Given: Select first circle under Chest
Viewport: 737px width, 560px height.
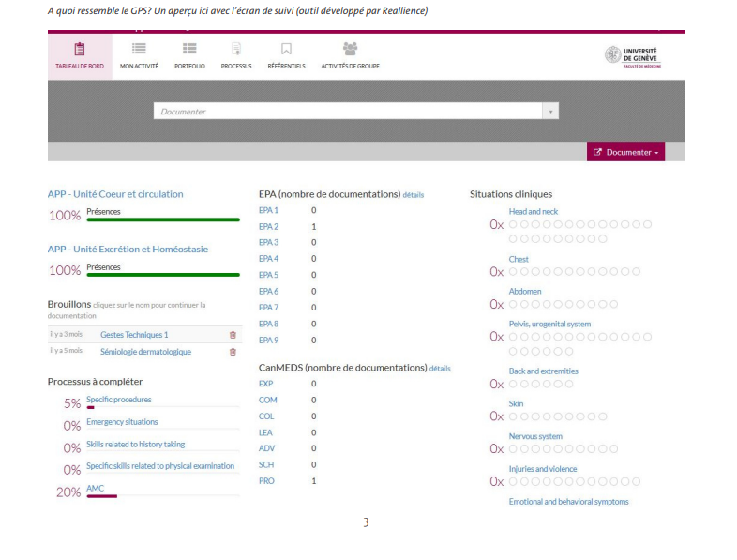Looking at the screenshot, I should click(514, 271).
